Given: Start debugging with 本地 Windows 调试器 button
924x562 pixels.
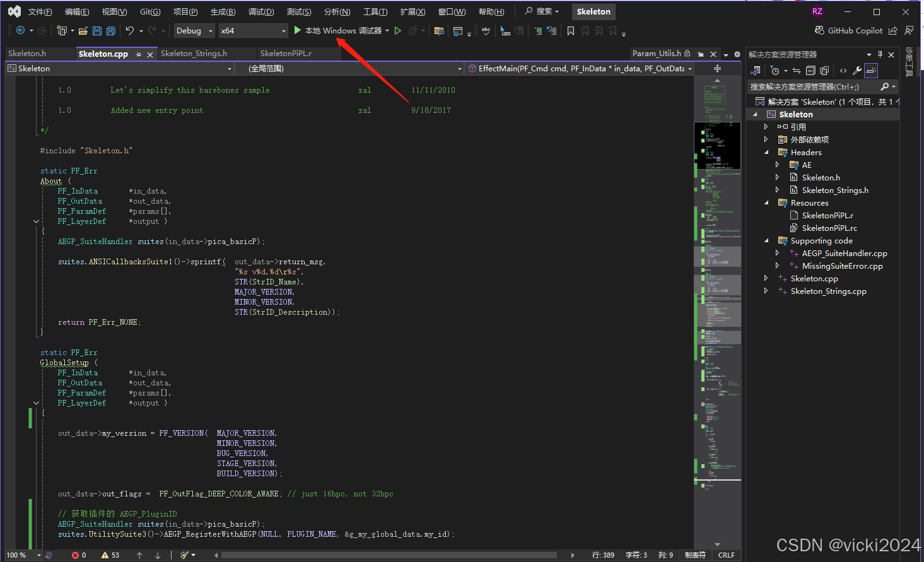Looking at the screenshot, I should pos(337,30).
